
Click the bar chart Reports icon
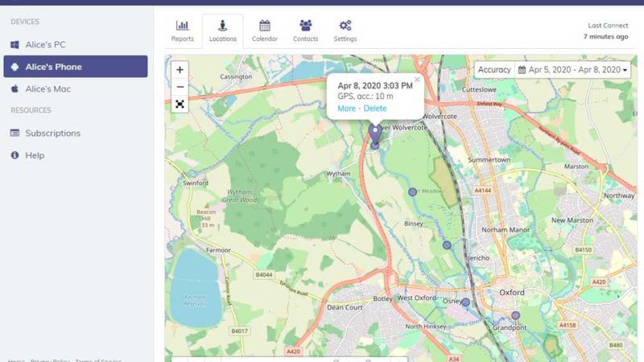tap(183, 26)
